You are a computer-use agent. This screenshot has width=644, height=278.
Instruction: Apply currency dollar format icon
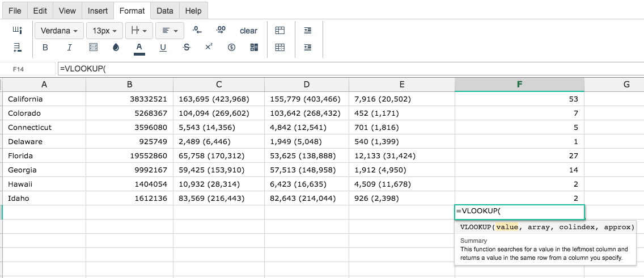(x=231, y=48)
